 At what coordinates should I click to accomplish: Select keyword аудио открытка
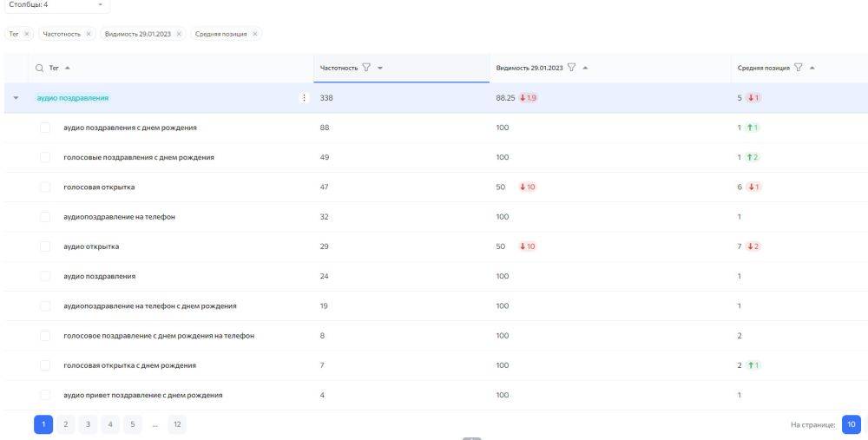[91, 246]
